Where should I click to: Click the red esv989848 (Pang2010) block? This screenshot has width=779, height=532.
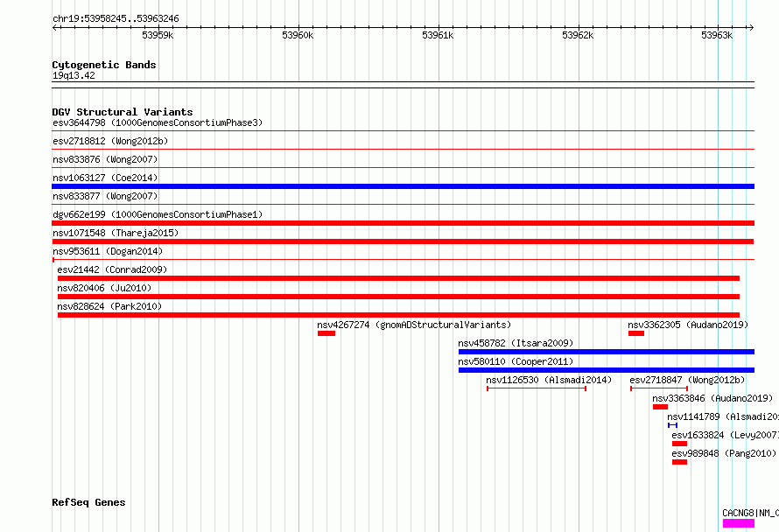[679, 462]
